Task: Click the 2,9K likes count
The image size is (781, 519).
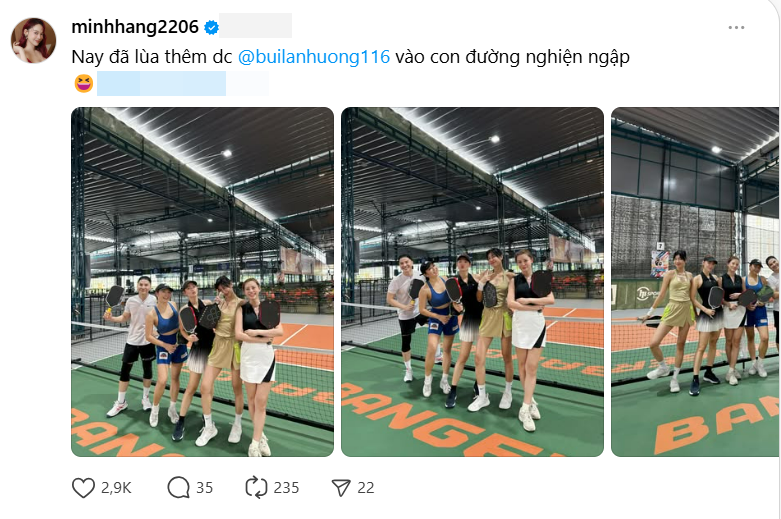Action: pos(116,488)
